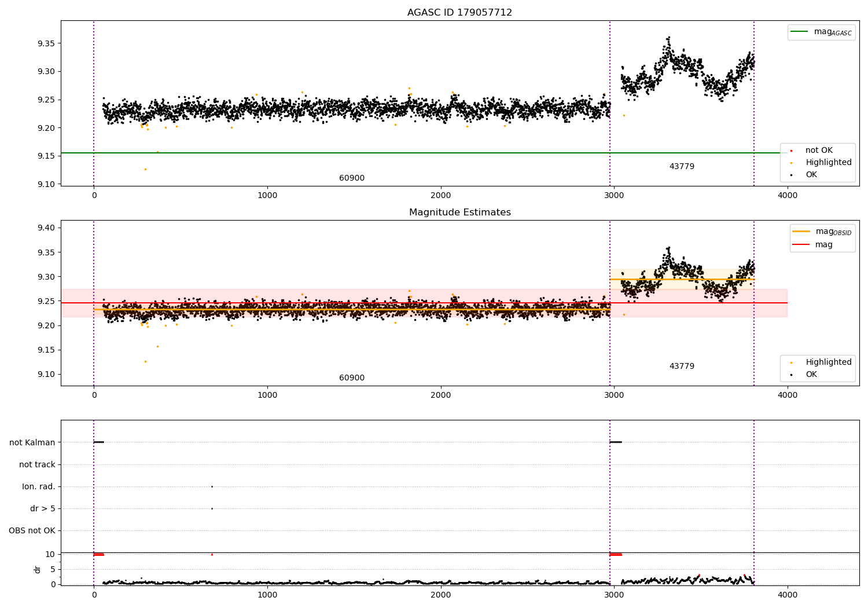Click the title 'AGASC ID 179057712'

pos(459,12)
